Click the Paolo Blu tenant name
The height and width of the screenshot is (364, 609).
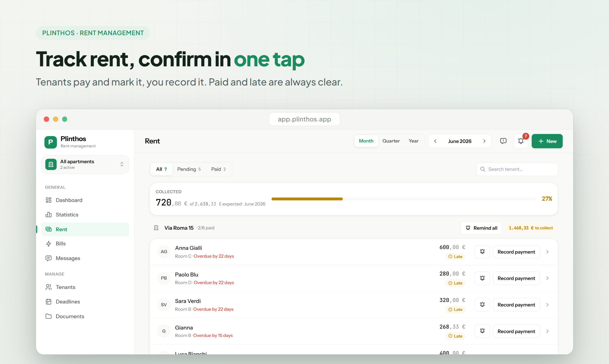pyautogui.click(x=186, y=274)
